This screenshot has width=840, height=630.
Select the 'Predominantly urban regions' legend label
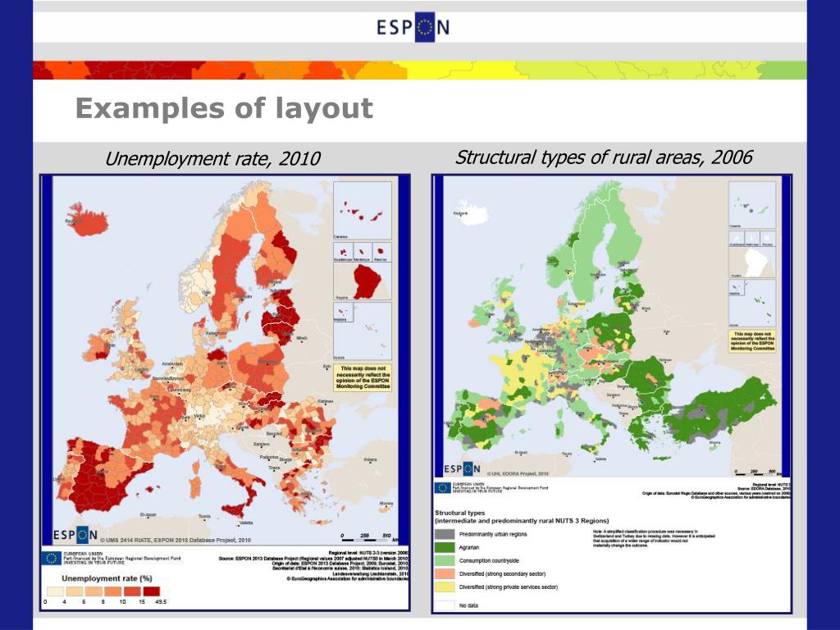[493, 534]
